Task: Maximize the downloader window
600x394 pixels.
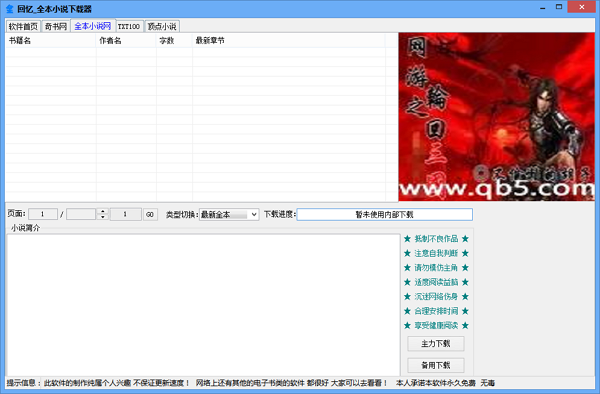Action: coord(559,7)
